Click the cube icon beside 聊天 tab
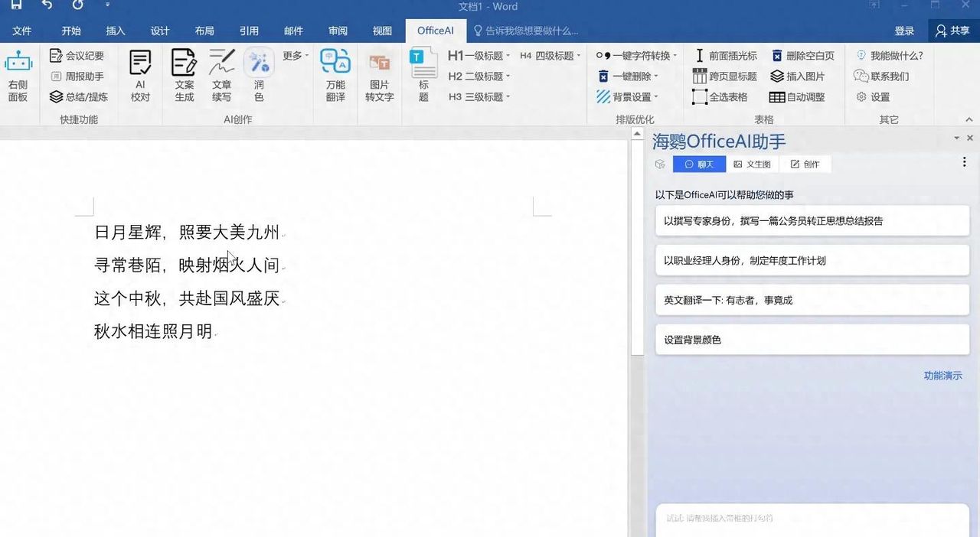980x537 pixels. 660,164
